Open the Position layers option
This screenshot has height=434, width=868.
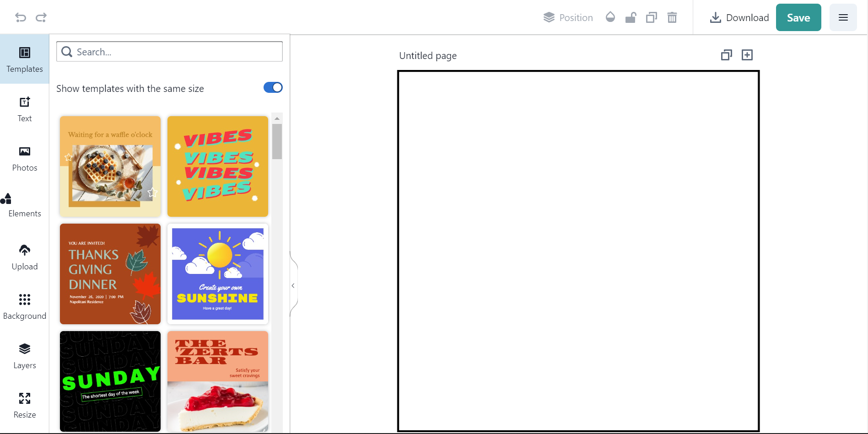point(568,17)
